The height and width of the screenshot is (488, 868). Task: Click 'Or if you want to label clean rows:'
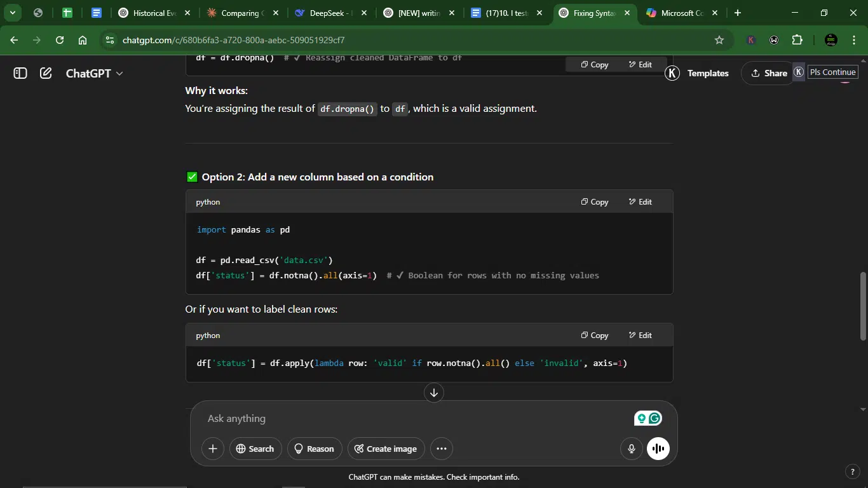tap(261, 309)
